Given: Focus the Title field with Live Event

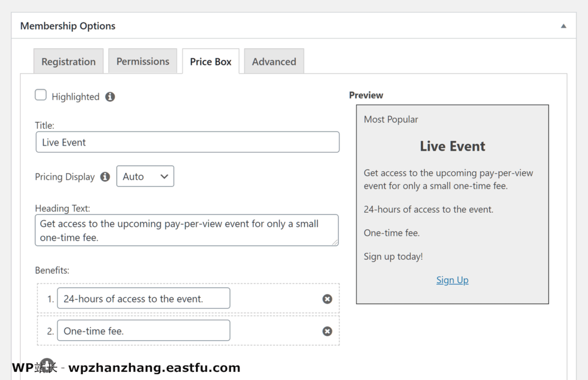Looking at the screenshot, I should [x=188, y=142].
